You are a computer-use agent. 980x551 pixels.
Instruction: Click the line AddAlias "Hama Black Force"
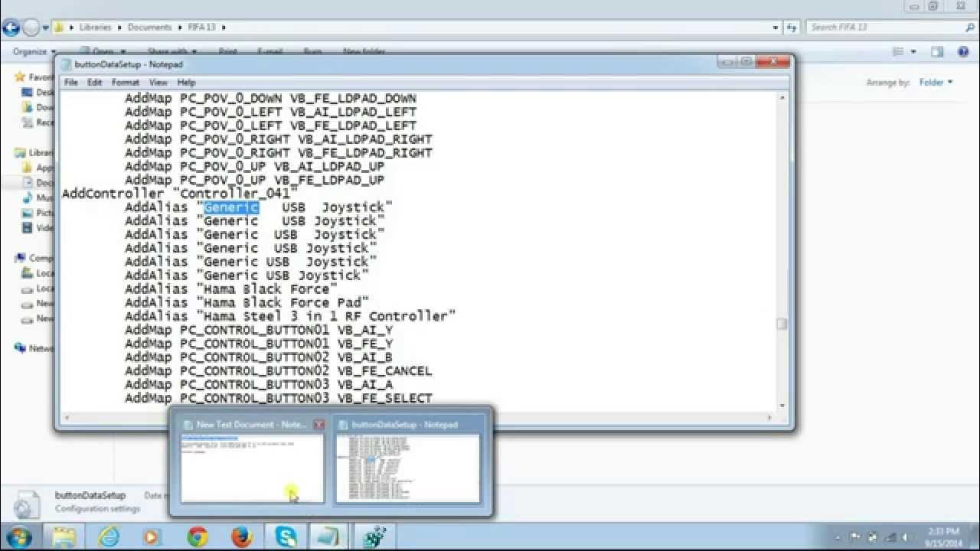click(x=231, y=289)
